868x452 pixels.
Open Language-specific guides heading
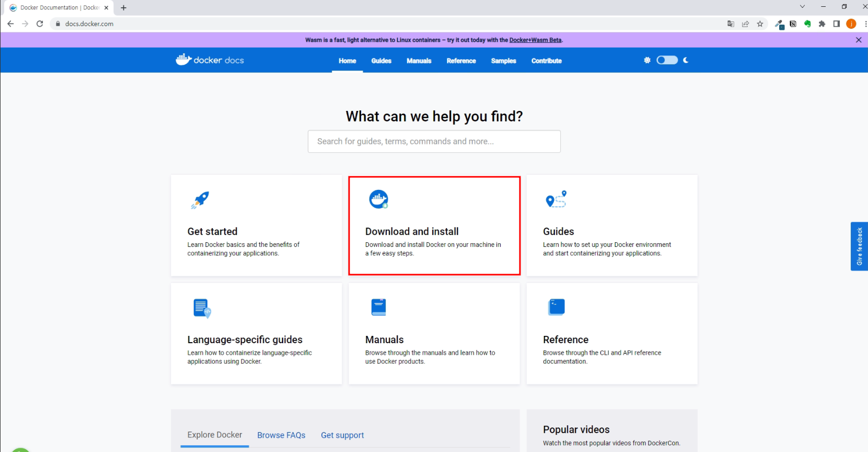[245, 340]
